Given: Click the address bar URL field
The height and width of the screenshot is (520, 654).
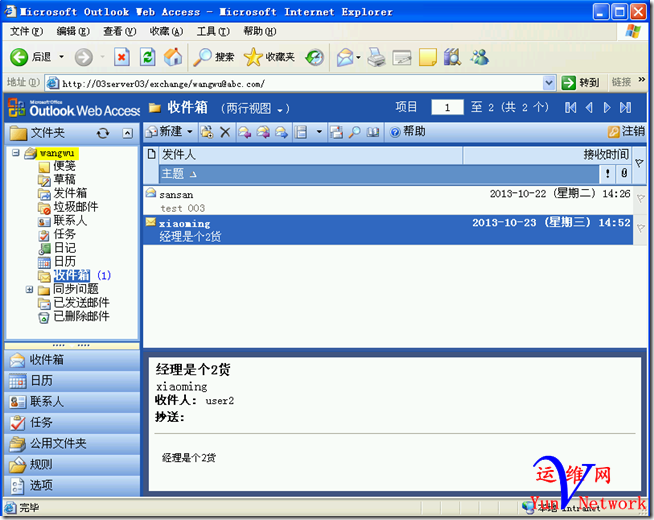Looking at the screenshot, I should pyautogui.click(x=294, y=83).
